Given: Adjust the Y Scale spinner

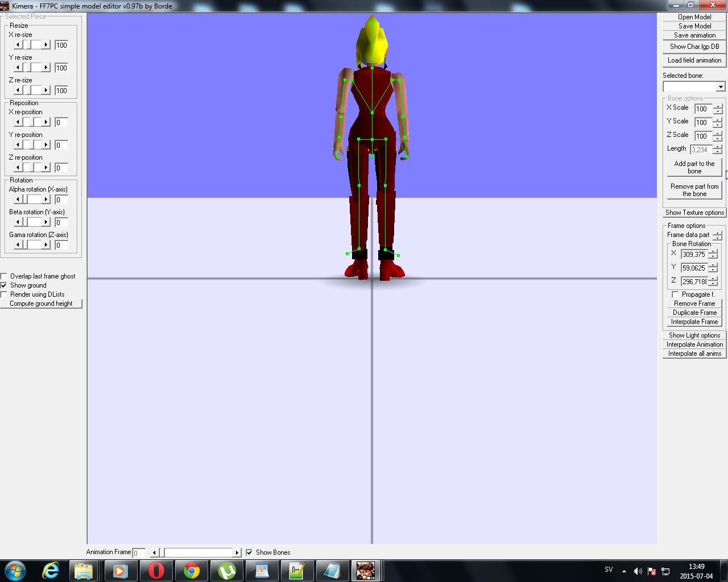Looking at the screenshot, I should (x=718, y=122).
